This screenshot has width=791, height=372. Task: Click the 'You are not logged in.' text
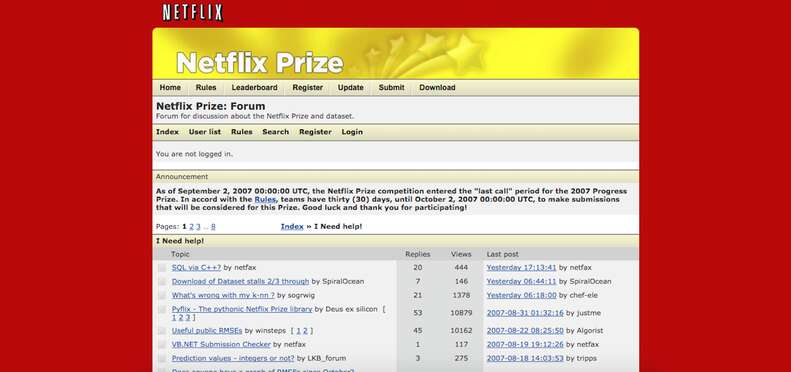[194, 154]
